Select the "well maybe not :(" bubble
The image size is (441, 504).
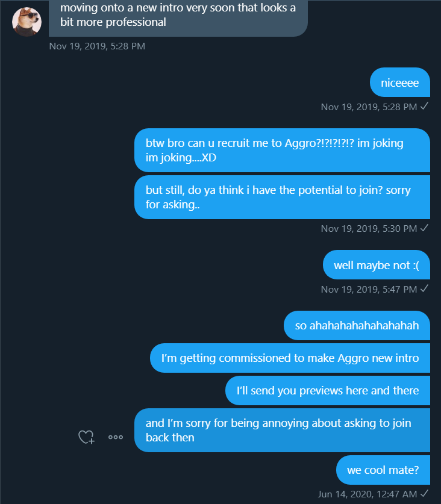376,265
